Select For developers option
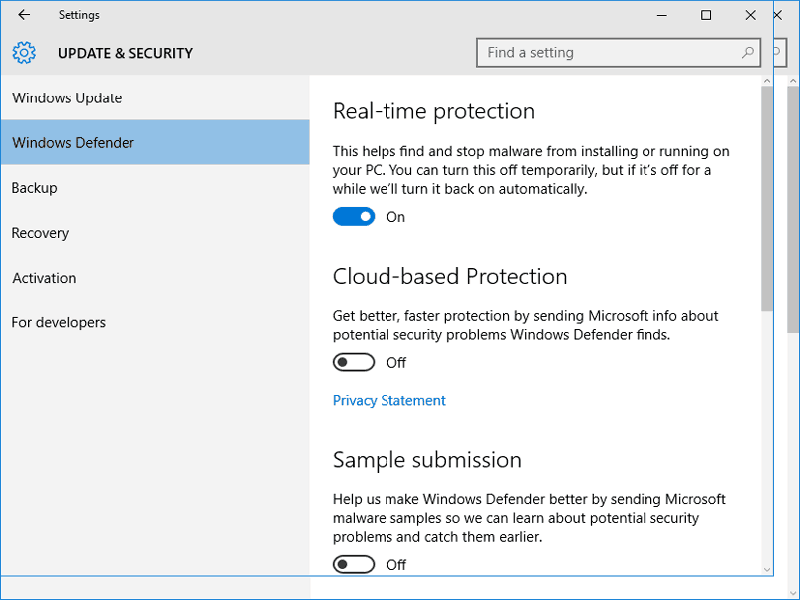Viewport: 800px width, 600px height. (x=58, y=322)
